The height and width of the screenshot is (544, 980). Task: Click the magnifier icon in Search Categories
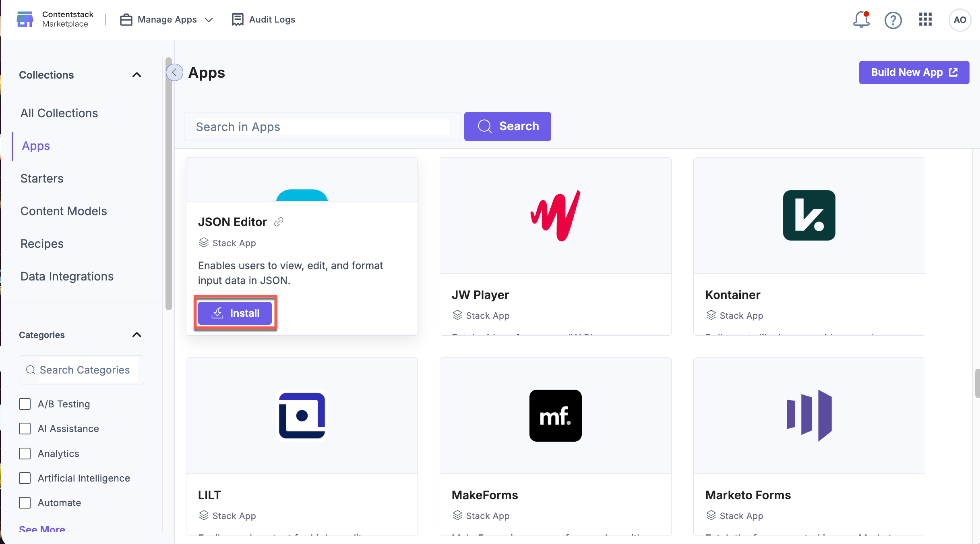coord(31,370)
